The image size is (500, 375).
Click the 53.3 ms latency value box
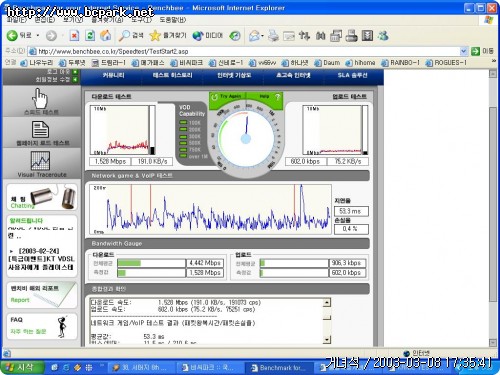351,211
